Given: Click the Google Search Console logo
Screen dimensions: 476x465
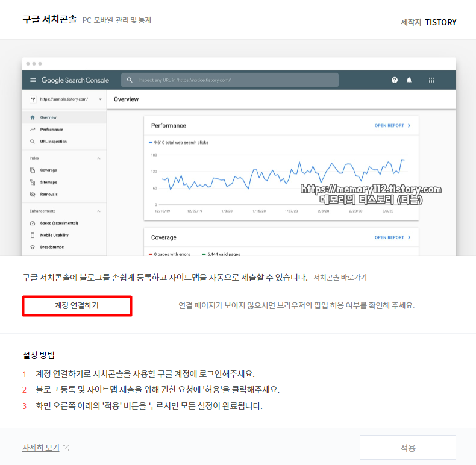Looking at the screenshot, I should click(x=75, y=80).
